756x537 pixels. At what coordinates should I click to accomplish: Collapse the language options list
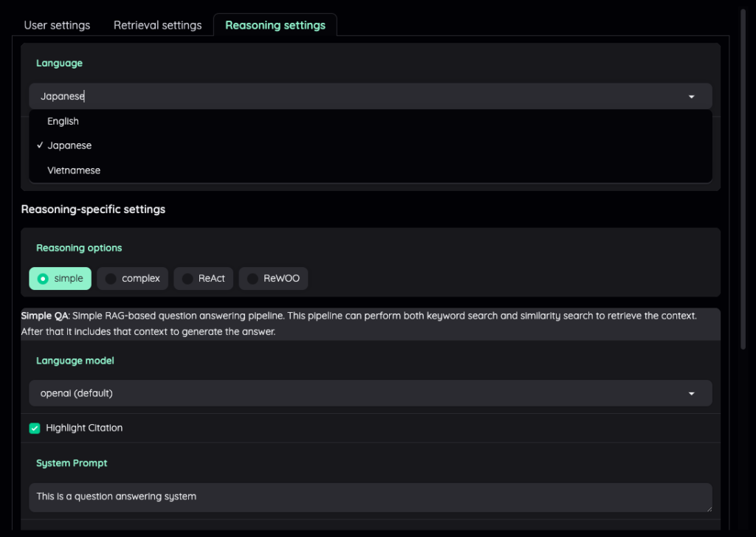coord(692,96)
